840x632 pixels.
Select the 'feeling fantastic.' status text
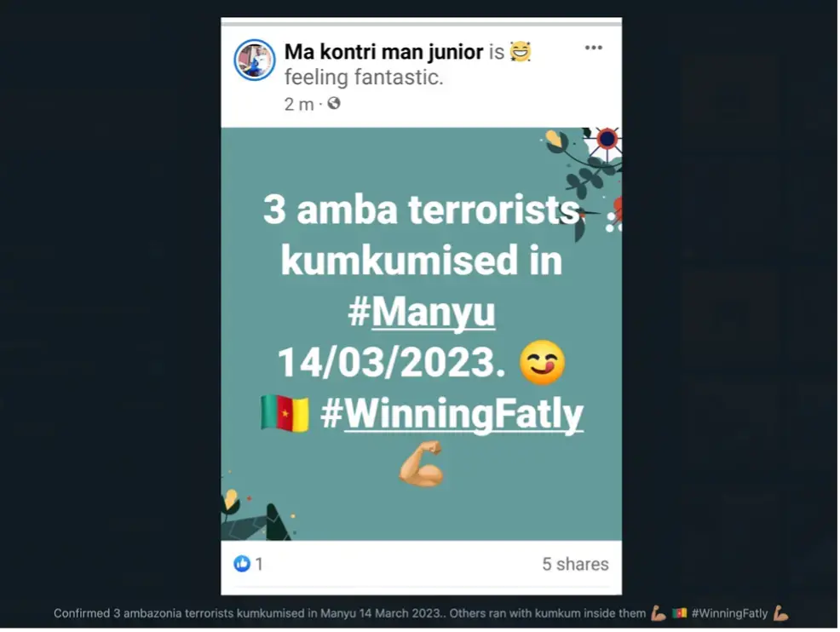364,78
